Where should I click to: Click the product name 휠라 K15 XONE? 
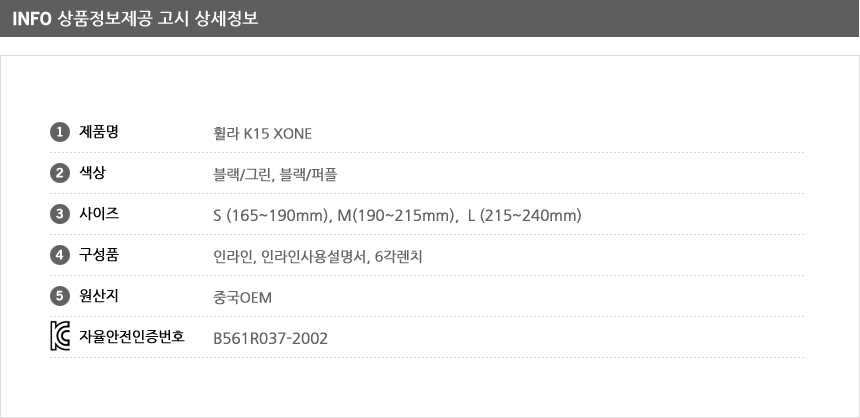click(x=263, y=133)
